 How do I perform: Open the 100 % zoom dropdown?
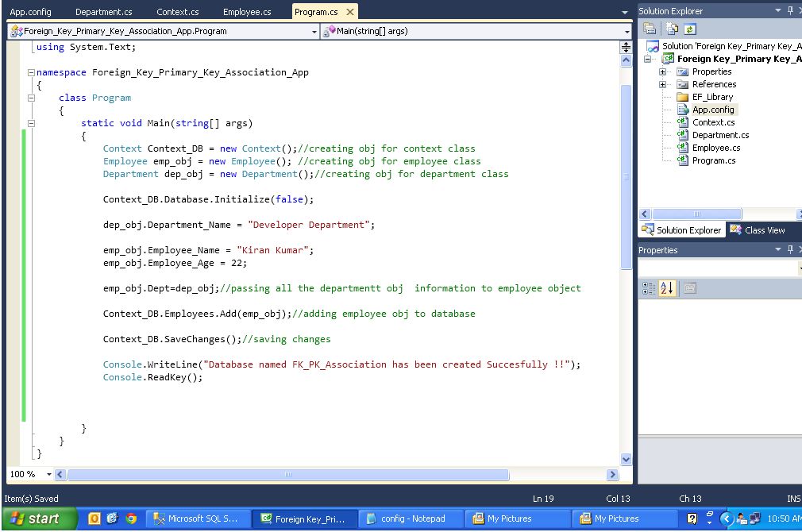pos(49,475)
